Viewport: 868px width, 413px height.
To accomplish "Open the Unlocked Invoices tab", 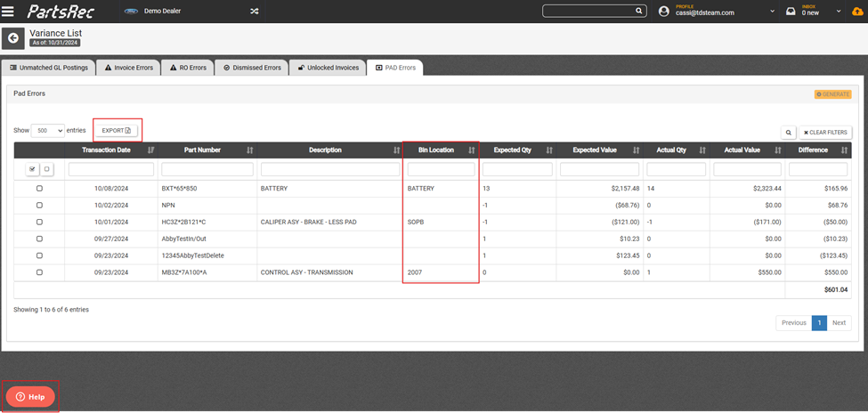I will point(328,68).
